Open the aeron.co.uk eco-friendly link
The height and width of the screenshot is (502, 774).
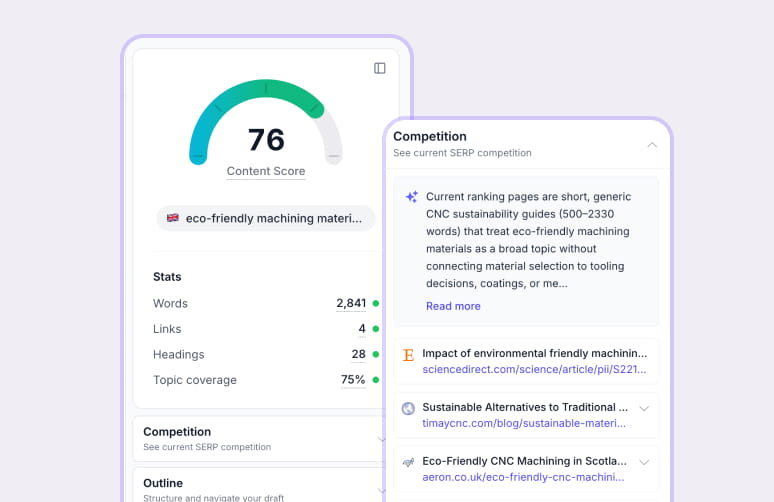pyautogui.click(x=523, y=477)
